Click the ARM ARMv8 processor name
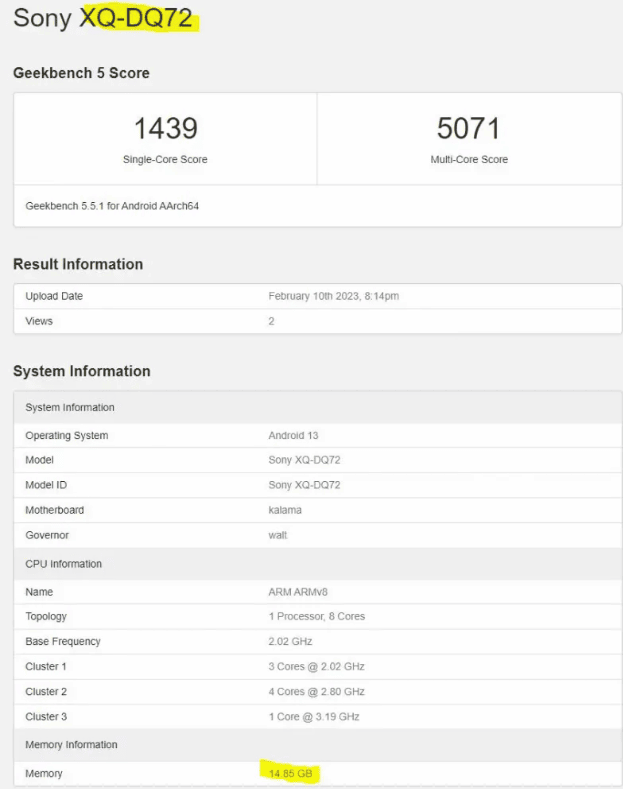The image size is (623, 789). (x=299, y=592)
